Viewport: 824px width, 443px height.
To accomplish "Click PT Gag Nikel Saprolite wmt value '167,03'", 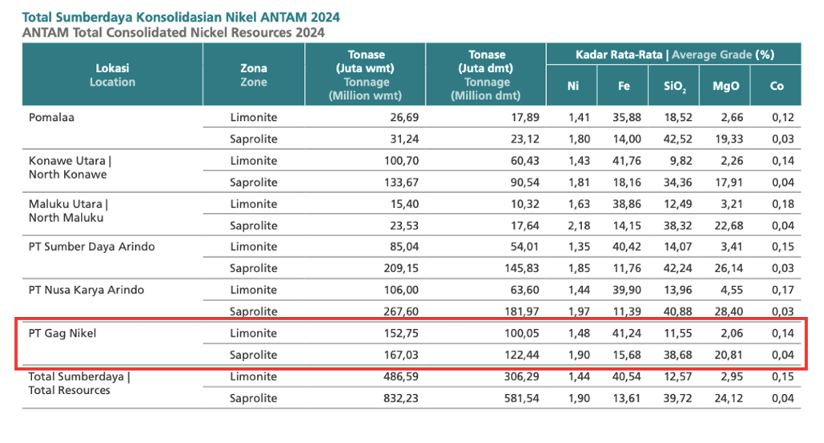I will 401,355.
